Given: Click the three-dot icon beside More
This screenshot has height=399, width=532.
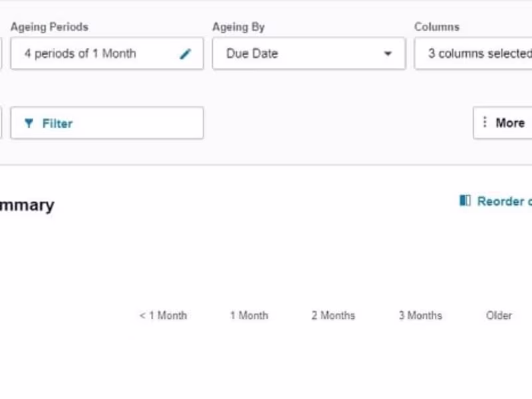Looking at the screenshot, I should (x=485, y=122).
